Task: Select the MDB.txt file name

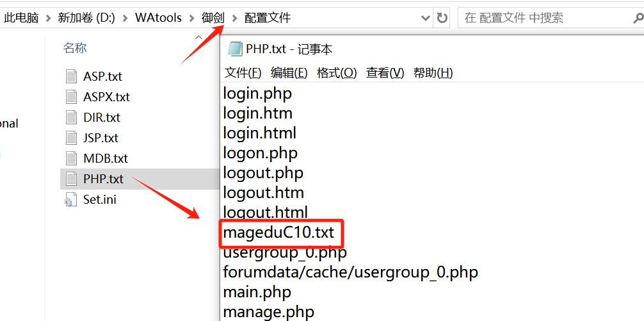Action: 106,158
